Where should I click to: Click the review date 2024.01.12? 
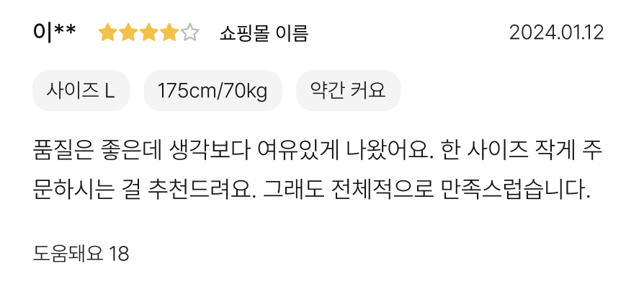coord(557,33)
